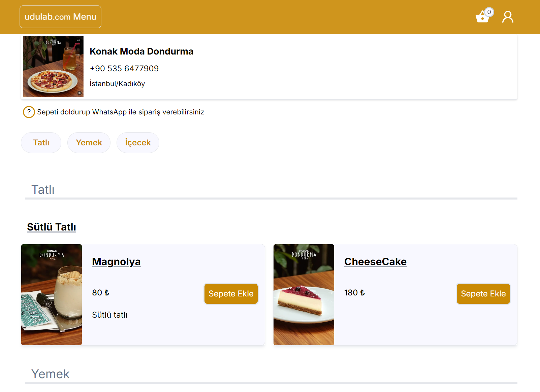Select the Tatlı category tab
The height and width of the screenshot is (392, 540).
pos(41,143)
